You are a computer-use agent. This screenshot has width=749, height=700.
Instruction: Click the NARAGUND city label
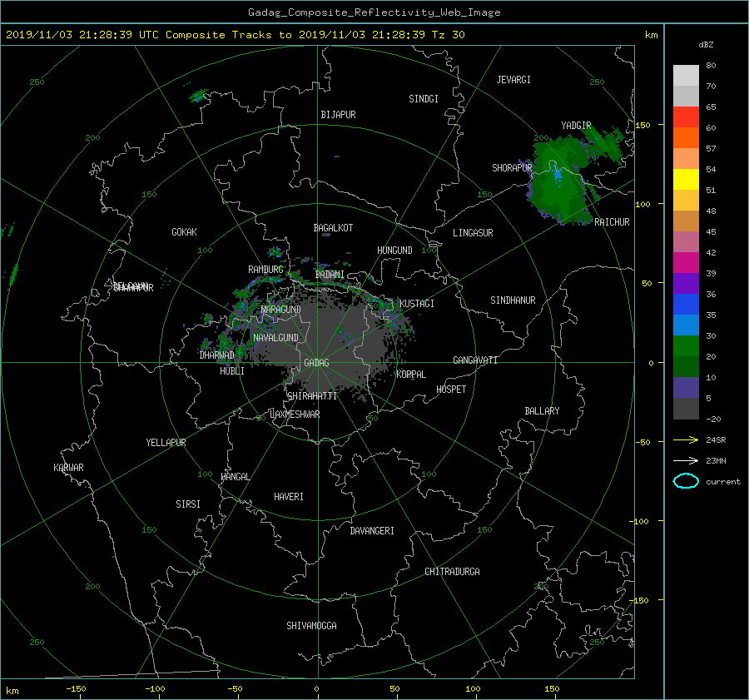coord(281,310)
